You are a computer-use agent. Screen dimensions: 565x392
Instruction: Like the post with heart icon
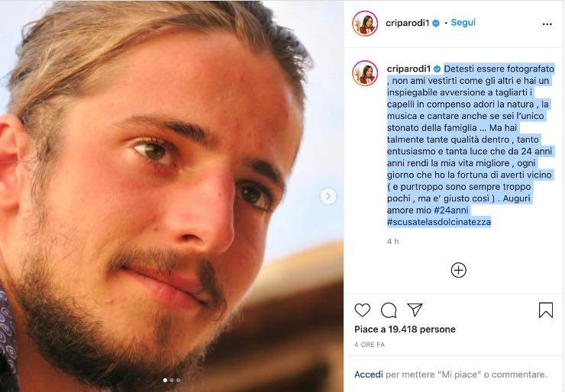click(362, 310)
